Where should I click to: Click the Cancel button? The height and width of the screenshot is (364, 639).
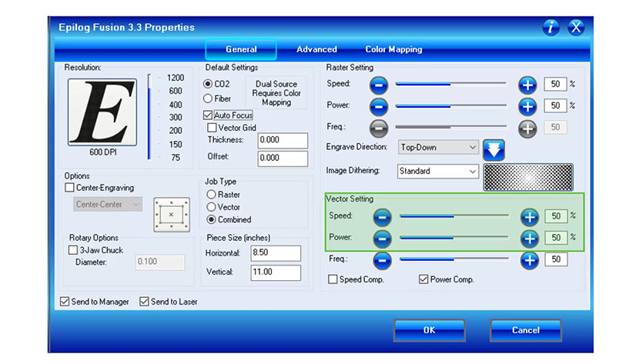coord(526,330)
